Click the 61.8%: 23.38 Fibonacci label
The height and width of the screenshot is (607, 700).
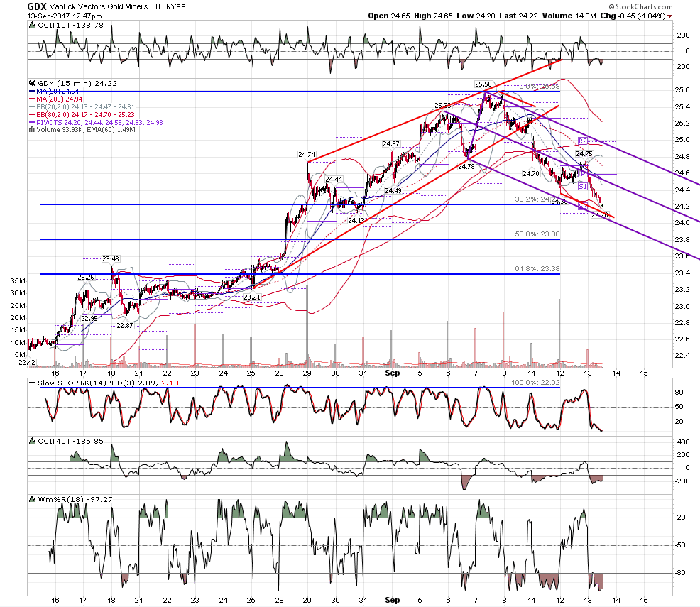537,268
